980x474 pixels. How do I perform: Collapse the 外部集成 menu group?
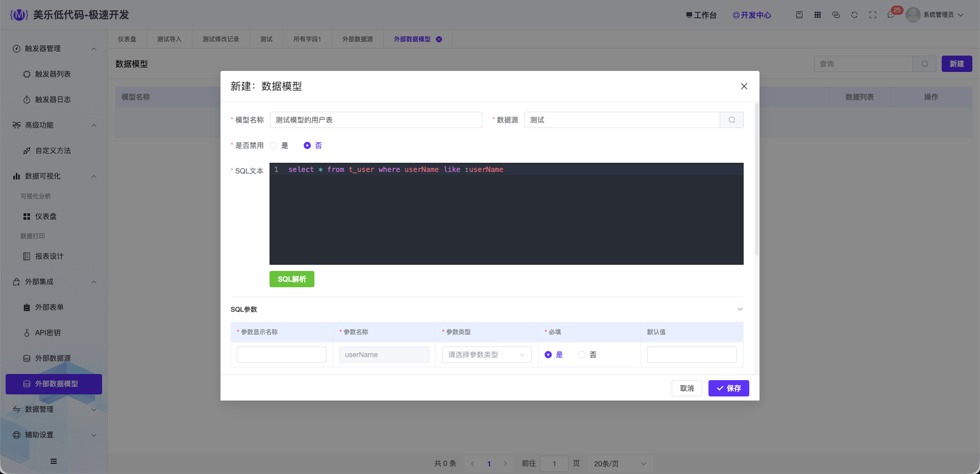(94, 282)
